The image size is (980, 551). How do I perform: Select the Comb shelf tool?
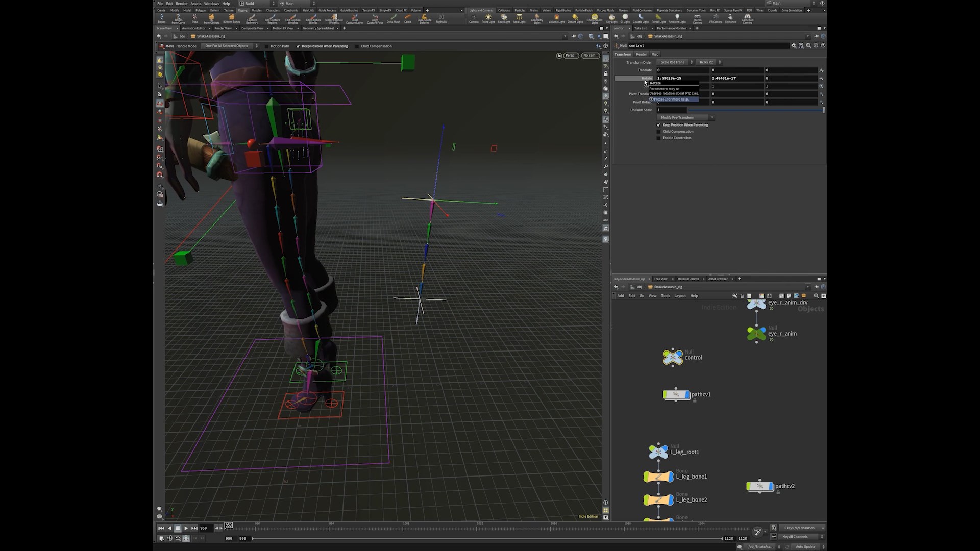[x=407, y=19]
